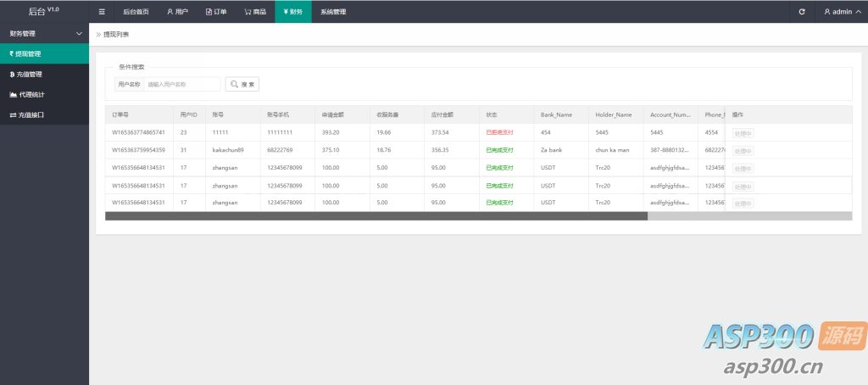Open 商品 tab with cart icon
868x385 pixels.
click(x=254, y=12)
